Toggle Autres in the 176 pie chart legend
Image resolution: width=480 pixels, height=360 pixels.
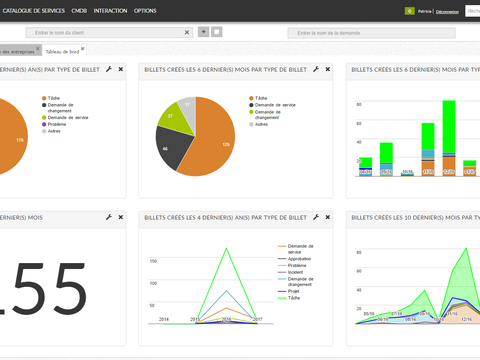[x=51, y=131]
